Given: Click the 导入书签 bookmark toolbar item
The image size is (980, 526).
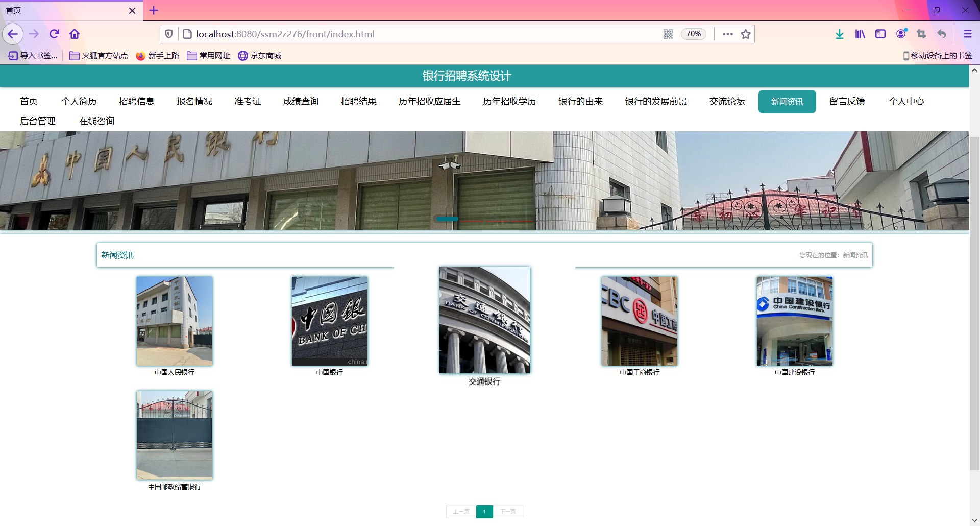Looking at the screenshot, I should [33, 56].
